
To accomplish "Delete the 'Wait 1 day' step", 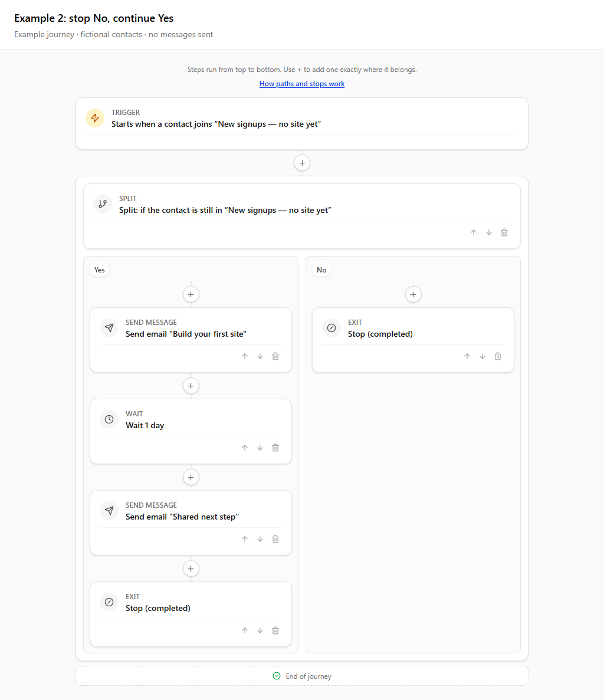I will click(275, 448).
